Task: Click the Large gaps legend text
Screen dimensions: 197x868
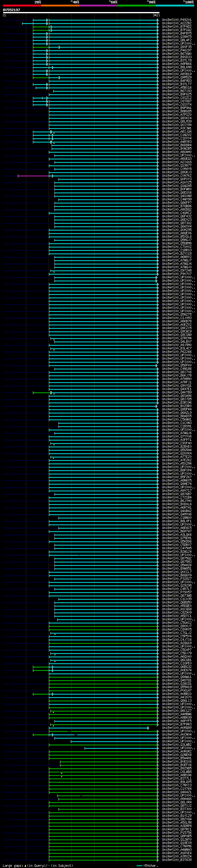Action: pos(38,866)
